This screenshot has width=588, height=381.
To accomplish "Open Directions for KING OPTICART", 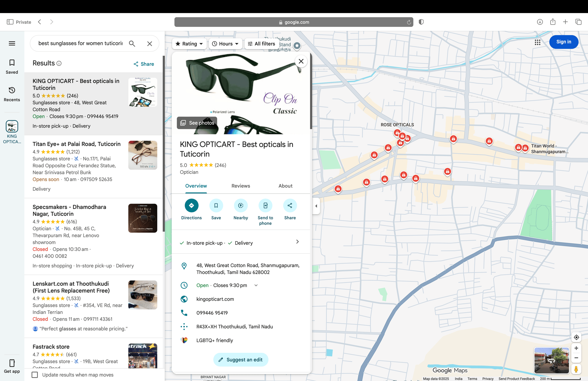I will coord(192,206).
